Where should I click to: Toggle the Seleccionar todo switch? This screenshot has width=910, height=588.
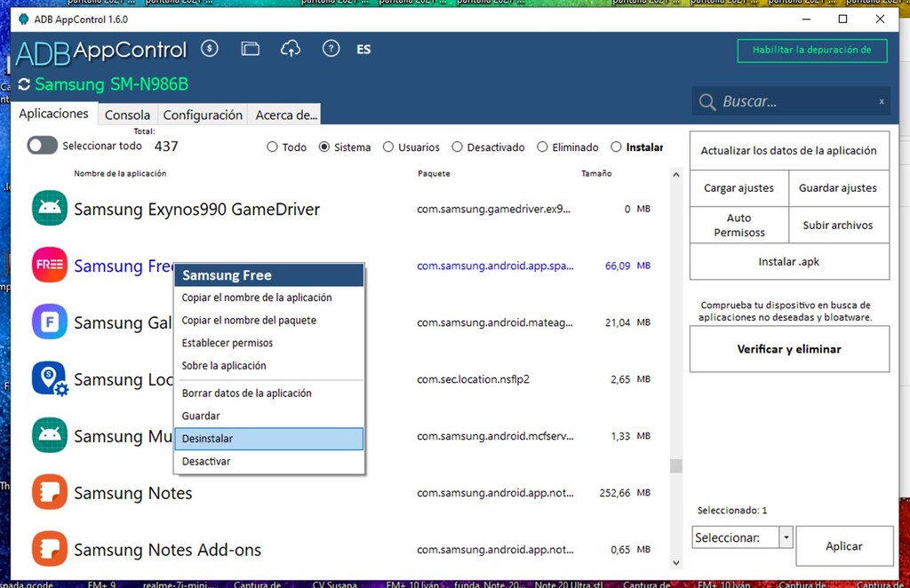point(42,146)
